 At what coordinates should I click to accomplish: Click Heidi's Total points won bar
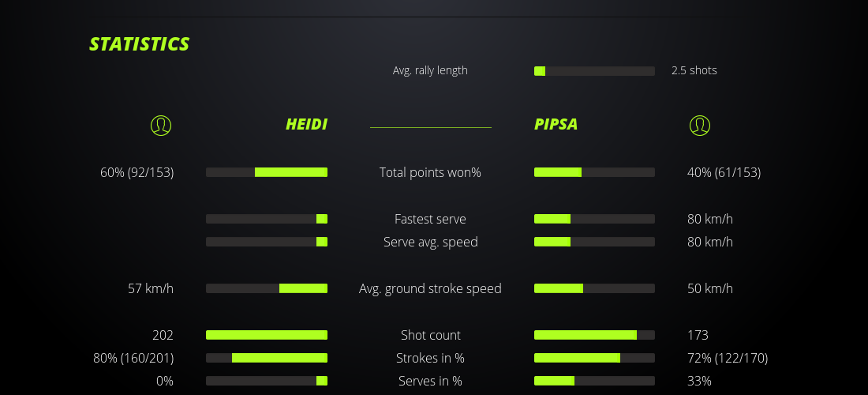267,172
